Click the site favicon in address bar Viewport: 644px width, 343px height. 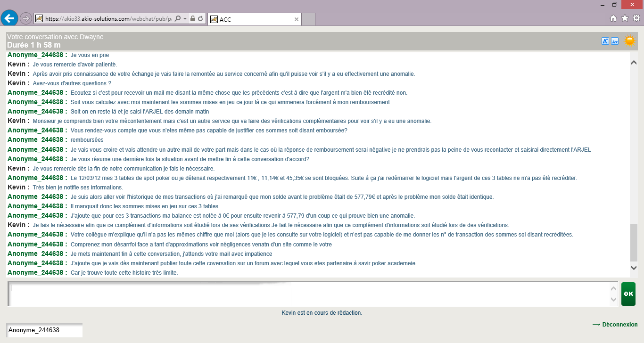(x=39, y=19)
